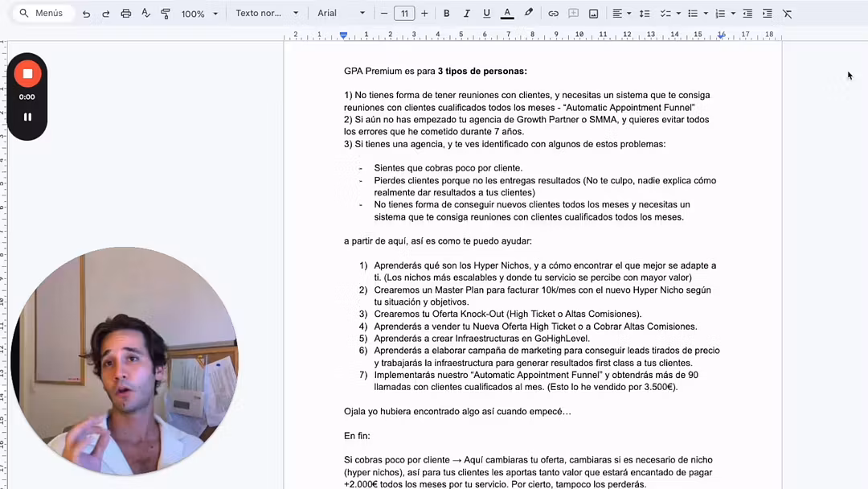
Task: Open the Menús search box
Action: (x=42, y=14)
